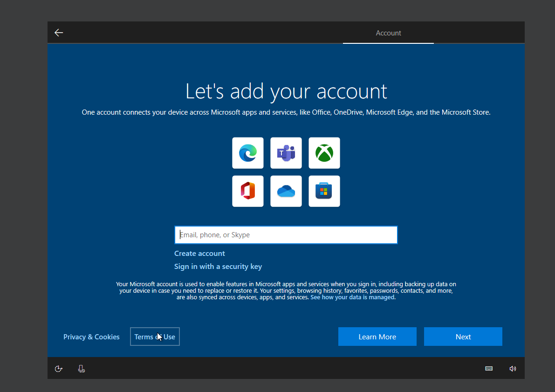
Task: Click the OneDrive cloud tile
Action: click(286, 191)
